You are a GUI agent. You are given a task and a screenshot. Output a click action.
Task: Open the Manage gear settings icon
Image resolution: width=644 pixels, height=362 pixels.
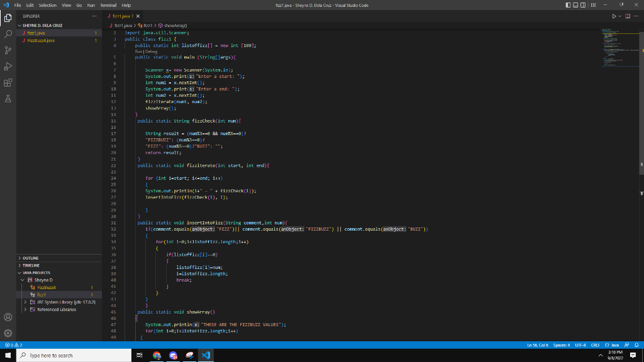pos(8,333)
